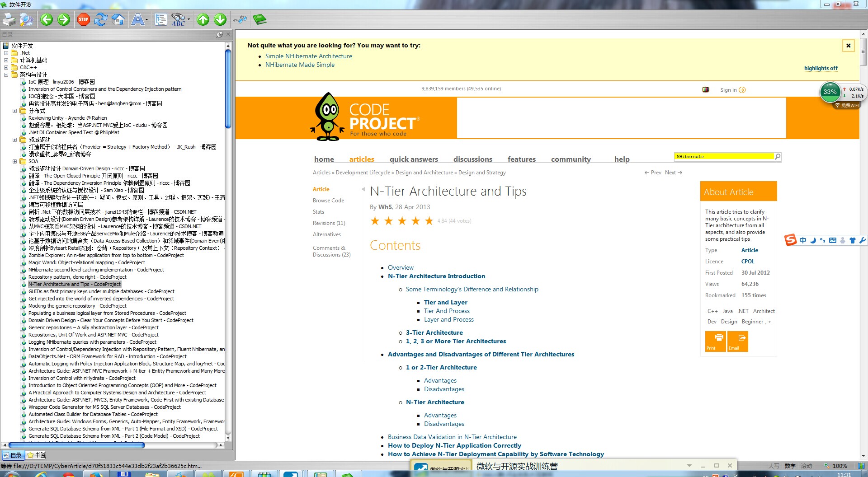The height and width of the screenshot is (477, 868).
Task: Click the Print article button
Action: (x=715, y=341)
